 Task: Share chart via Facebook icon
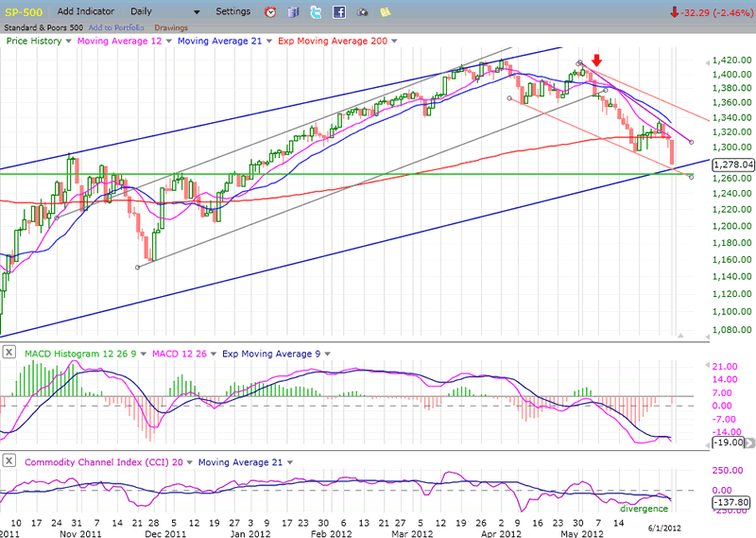tap(339, 12)
